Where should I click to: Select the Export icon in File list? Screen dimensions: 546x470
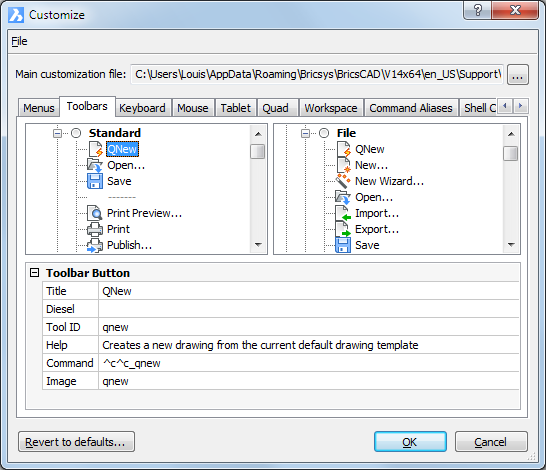(343, 229)
